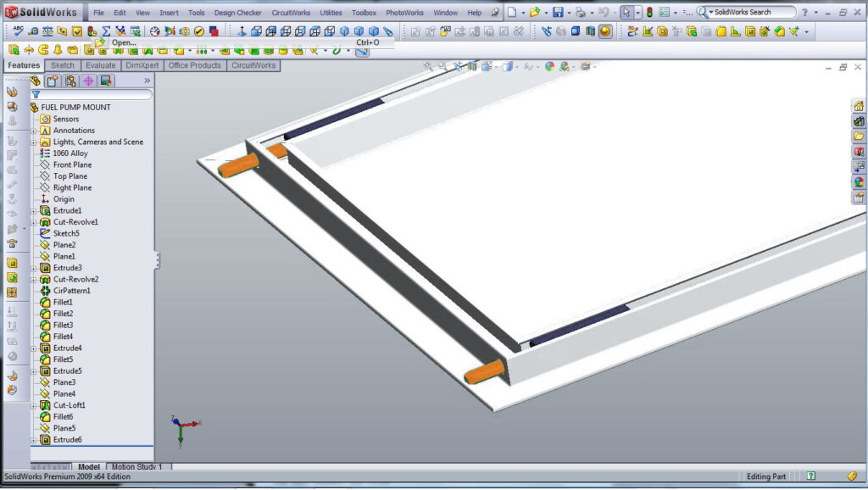Click the Print icon
Image resolution: width=868 pixels, height=490 pixels.
click(x=580, y=12)
